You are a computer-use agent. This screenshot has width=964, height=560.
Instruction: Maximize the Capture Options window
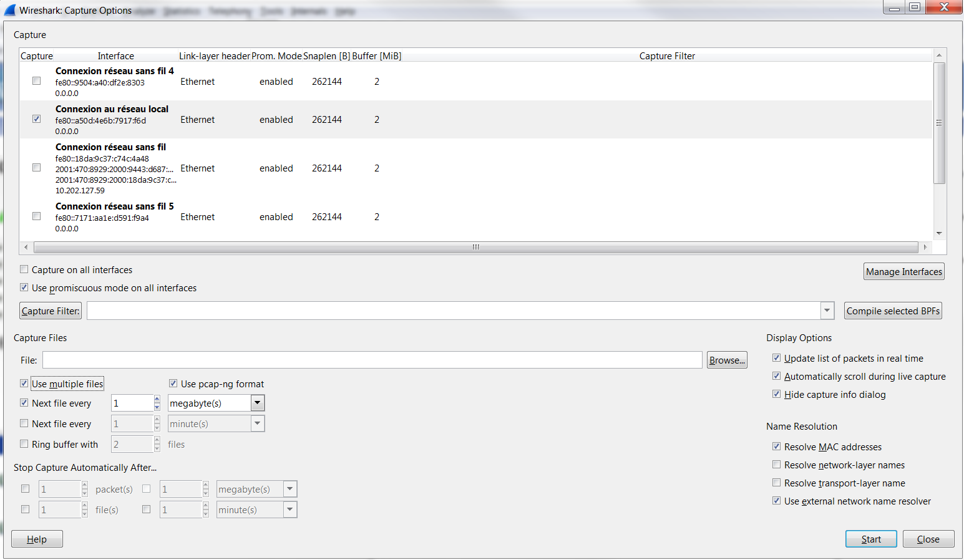915,7
